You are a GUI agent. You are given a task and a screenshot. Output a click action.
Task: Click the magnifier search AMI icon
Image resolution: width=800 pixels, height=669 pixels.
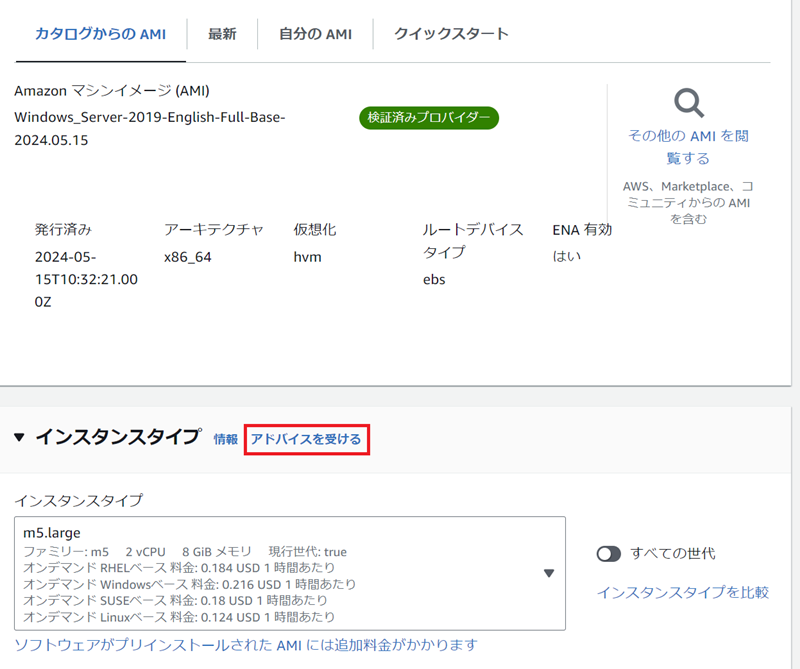pos(688,103)
